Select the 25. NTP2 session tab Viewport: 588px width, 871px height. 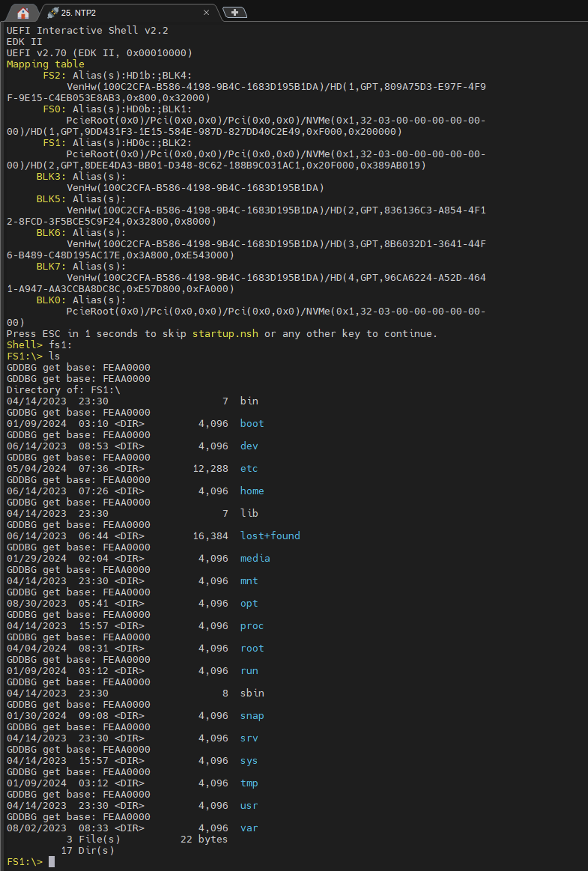pos(128,12)
